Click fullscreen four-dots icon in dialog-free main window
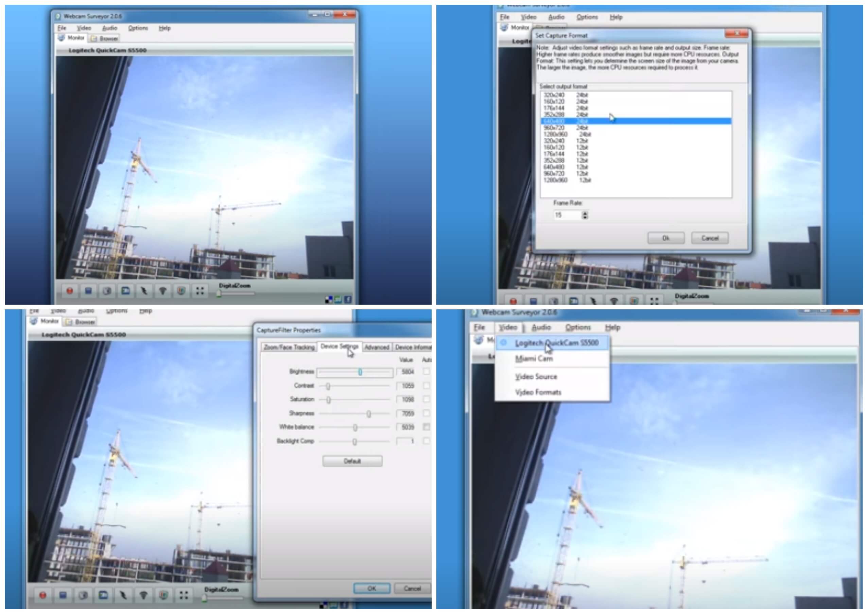This screenshot has height=614, width=868. pyautogui.click(x=200, y=291)
